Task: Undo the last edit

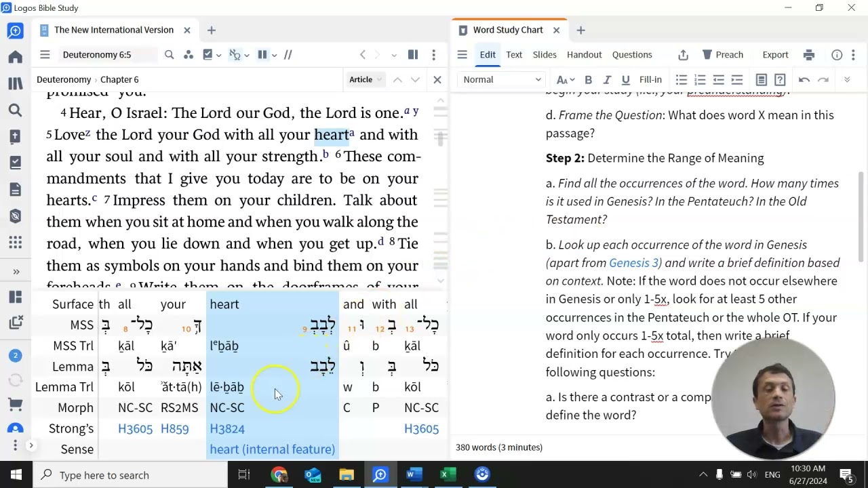Action: coord(804,79)
